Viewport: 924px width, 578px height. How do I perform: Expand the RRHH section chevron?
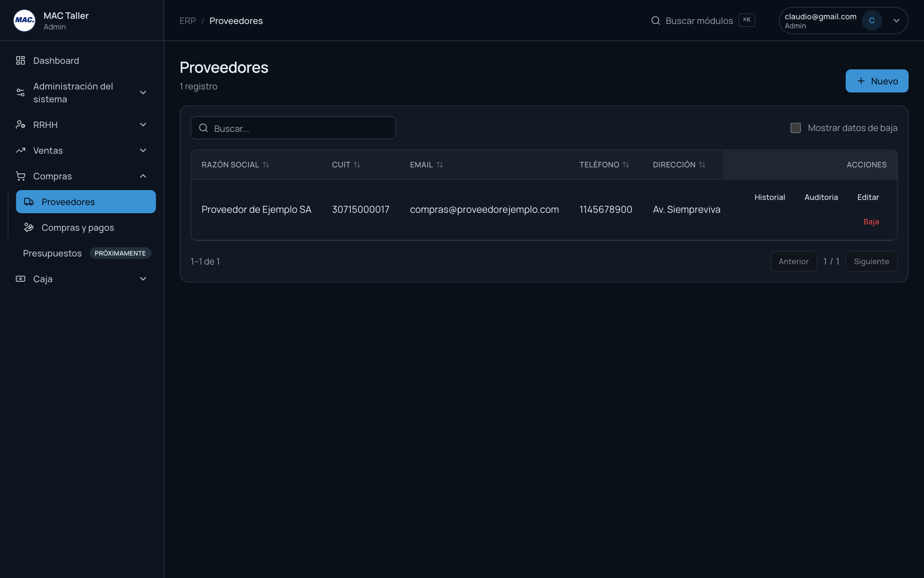[143, 125]
